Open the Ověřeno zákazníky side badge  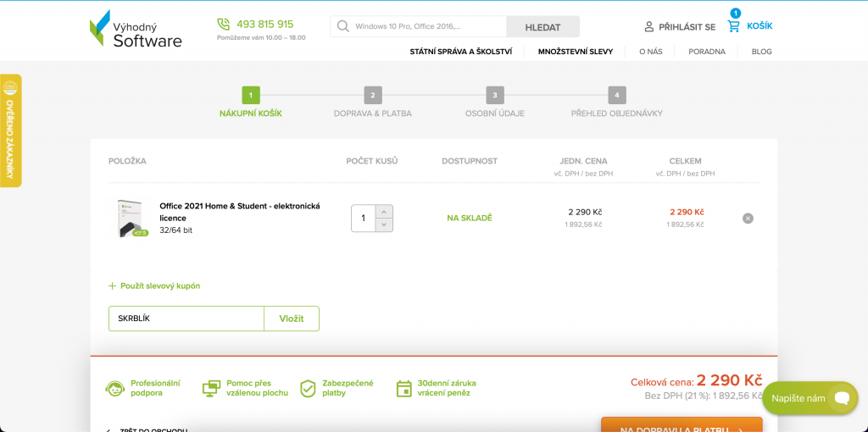click(10, 130)
